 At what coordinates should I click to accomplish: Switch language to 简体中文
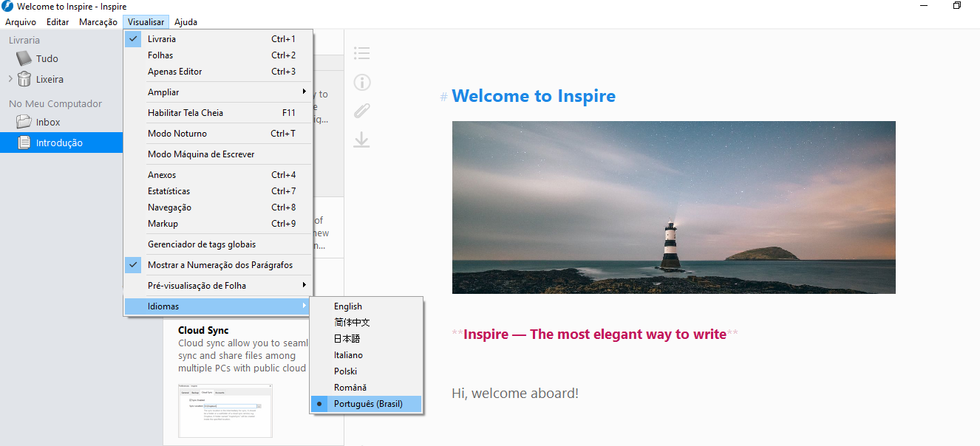coord(367,323)
